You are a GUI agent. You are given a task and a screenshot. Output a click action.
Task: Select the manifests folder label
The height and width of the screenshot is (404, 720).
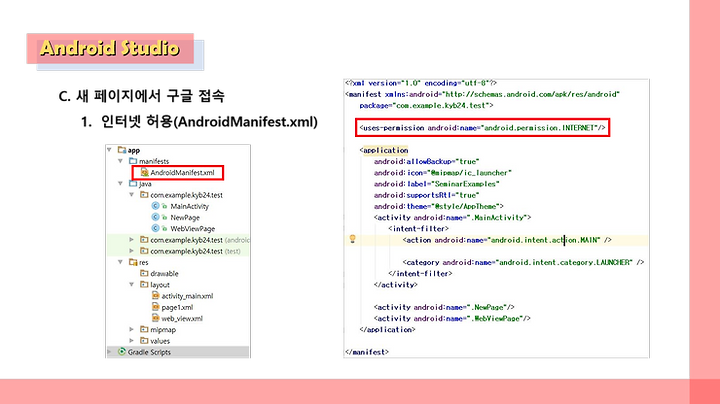[154, 161]
